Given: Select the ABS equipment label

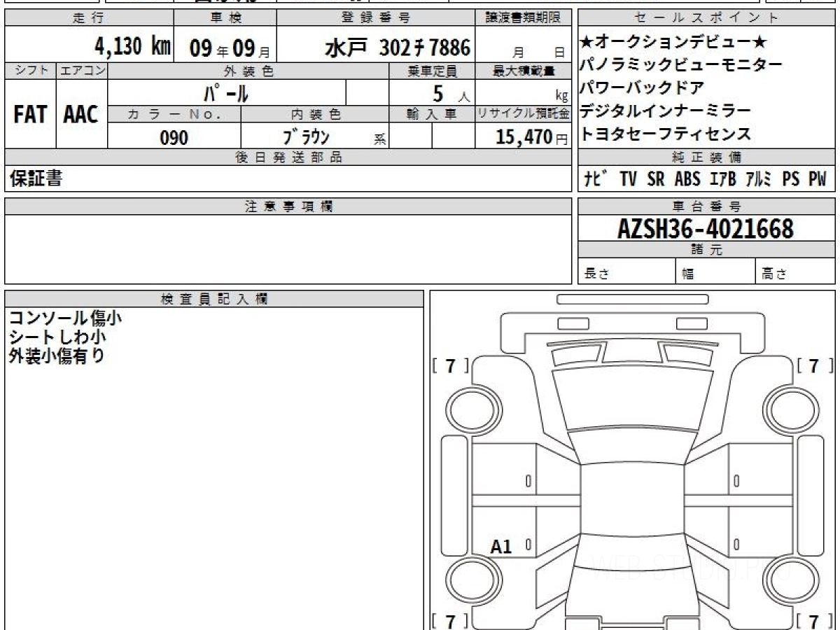Looking at the screenshot, I should click(687, 179).
